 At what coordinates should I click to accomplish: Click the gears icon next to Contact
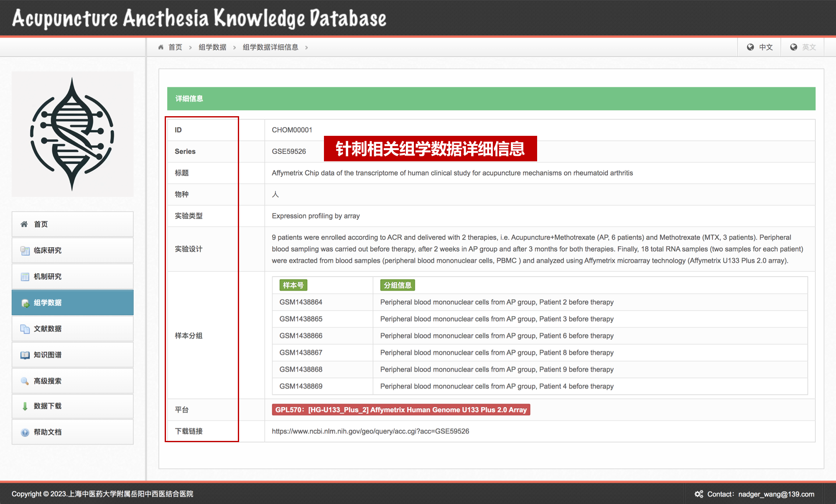[698, 494]
